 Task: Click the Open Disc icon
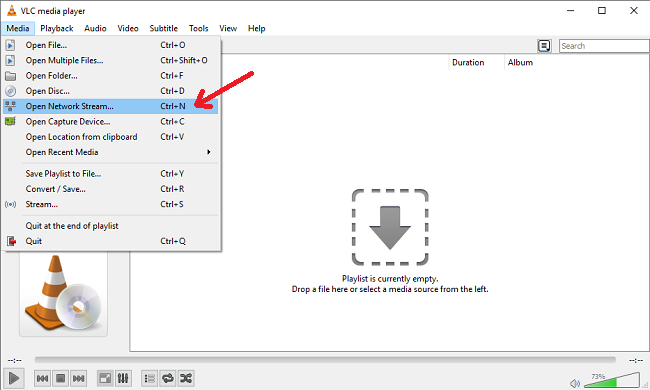[10, 91]
